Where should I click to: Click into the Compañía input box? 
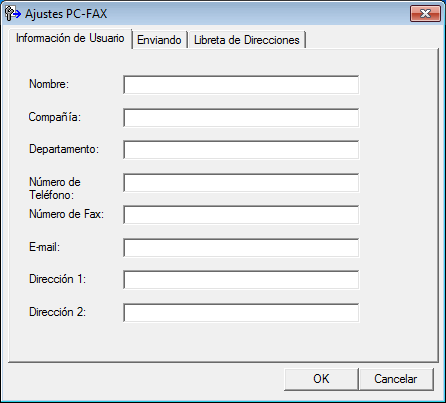pos(241,117)
